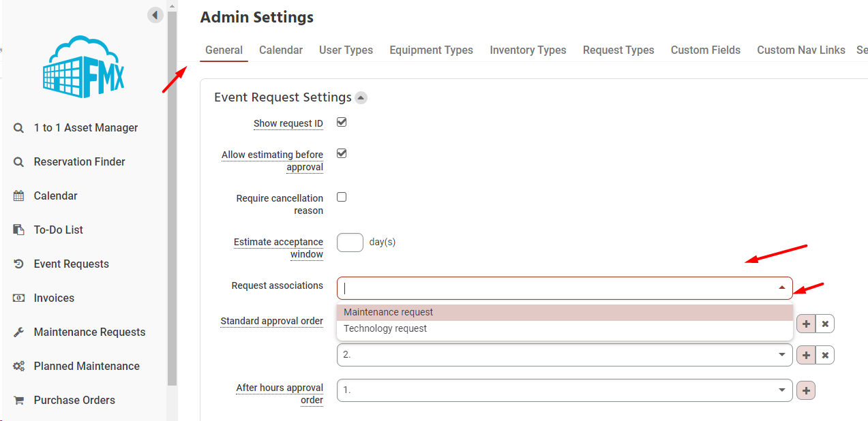Open the Equipment Types tab
868x421 pixels.
coord(431,50)
